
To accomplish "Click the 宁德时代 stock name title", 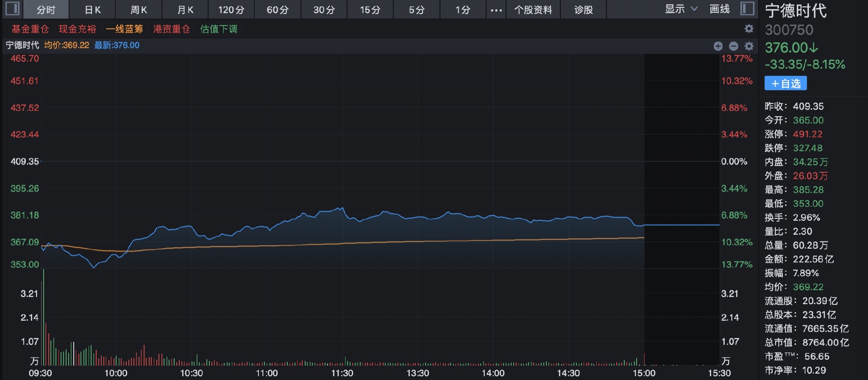I will point(796,11).
